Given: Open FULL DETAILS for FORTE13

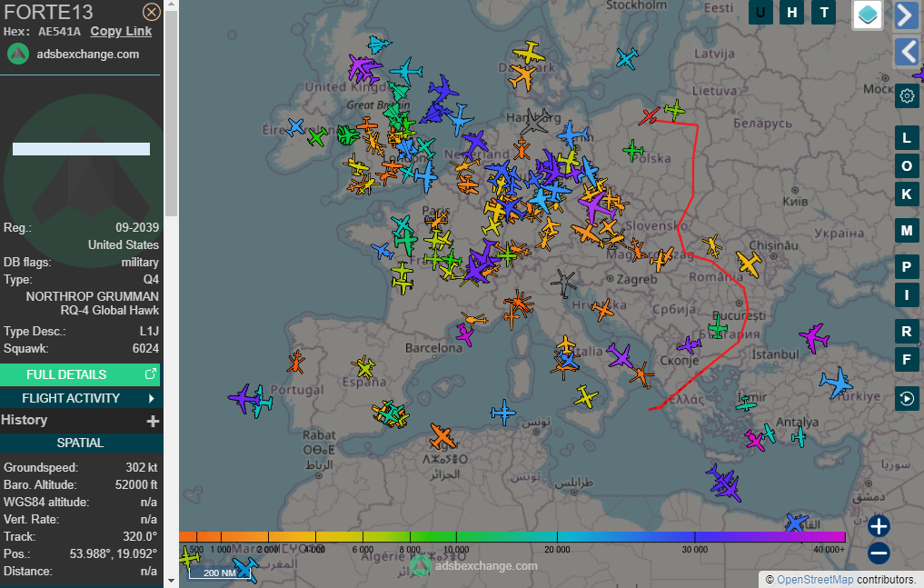Looking at the screenshot, I should [80, 374].
